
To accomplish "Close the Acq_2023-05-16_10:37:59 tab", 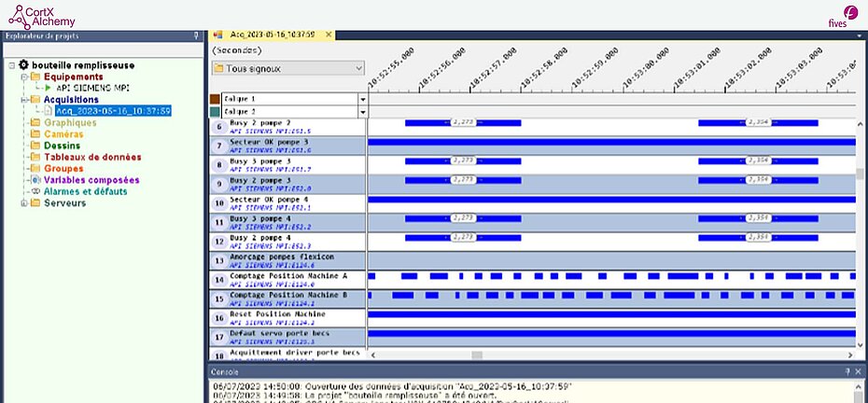I will [x=329, y=35].
